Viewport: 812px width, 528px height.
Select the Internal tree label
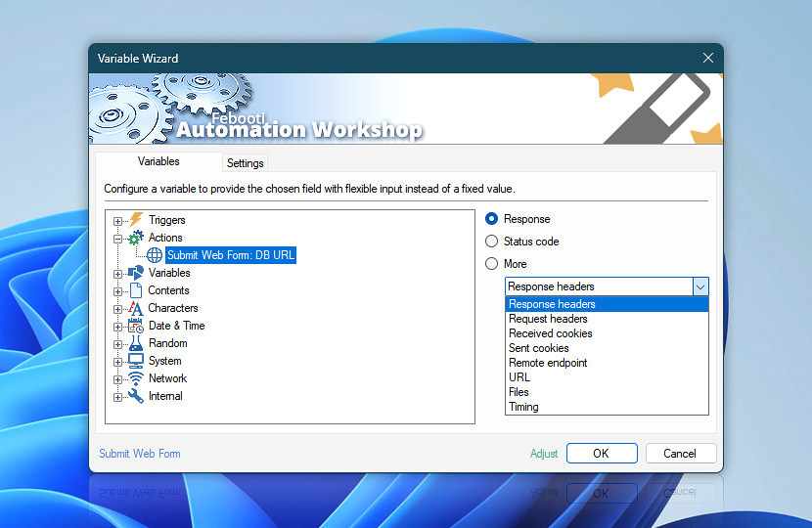point(165,396)
